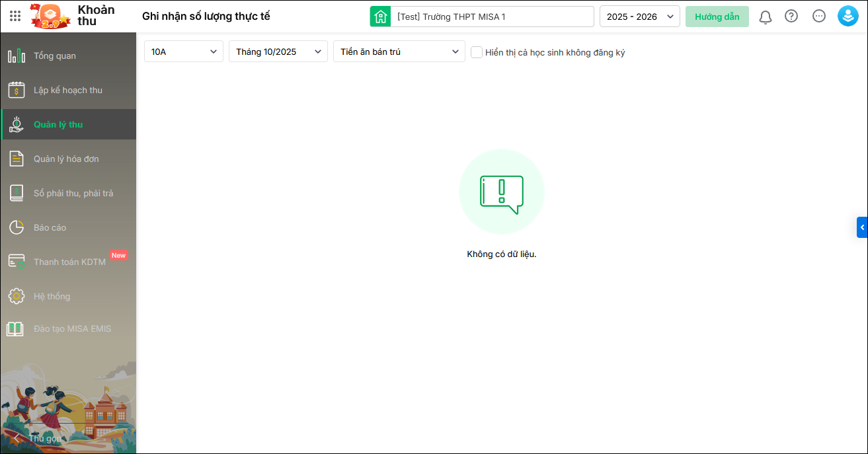Select Báo cáo in the sidebar

[x=50, y=228]
